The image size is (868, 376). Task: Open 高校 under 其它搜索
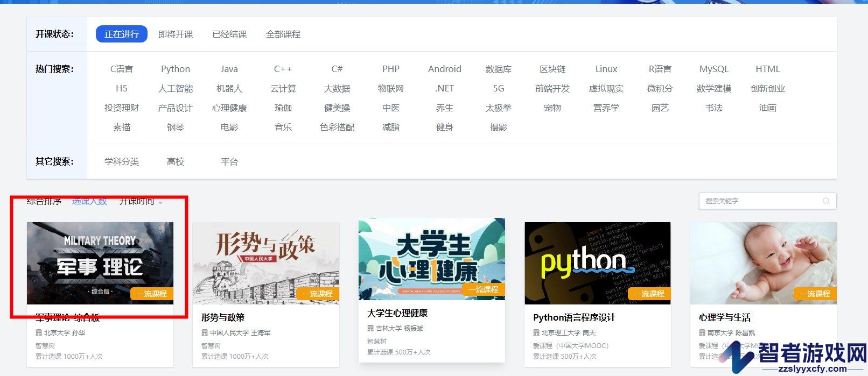click(176, 161)
